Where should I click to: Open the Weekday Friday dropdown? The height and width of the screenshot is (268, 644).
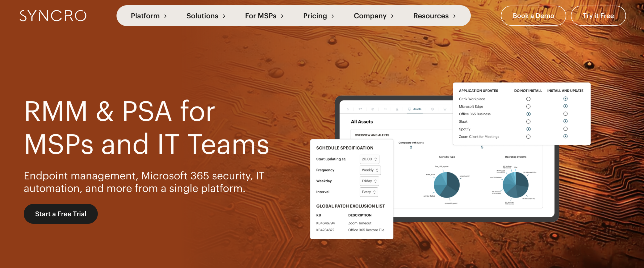(369, 181)
